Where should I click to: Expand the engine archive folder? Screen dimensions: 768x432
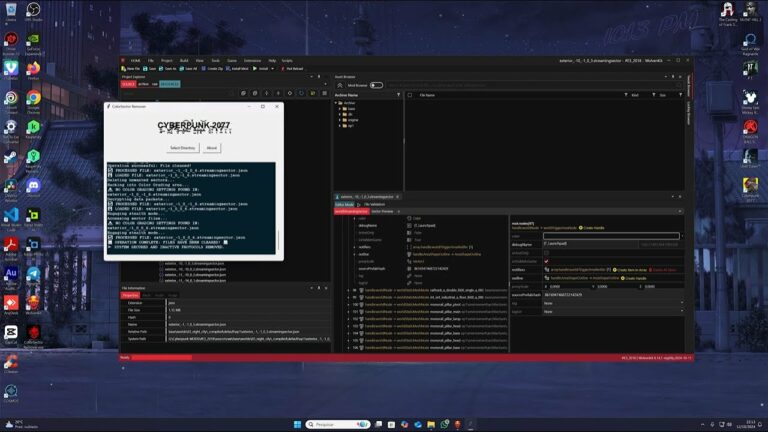pos(340,120)
